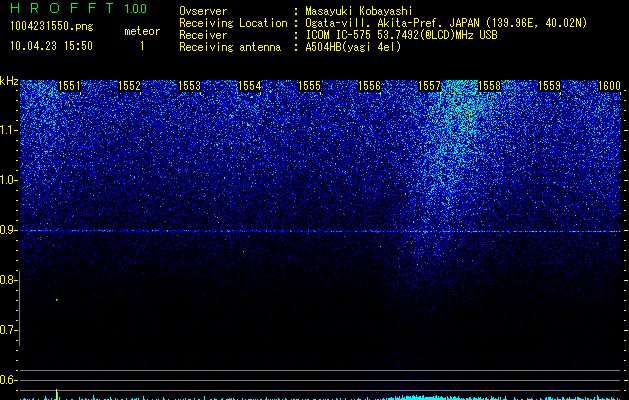Viewport: 629px width, 400px height.
Task: Click the yellow spike in bottom signal strip
Action: point(57,394)
